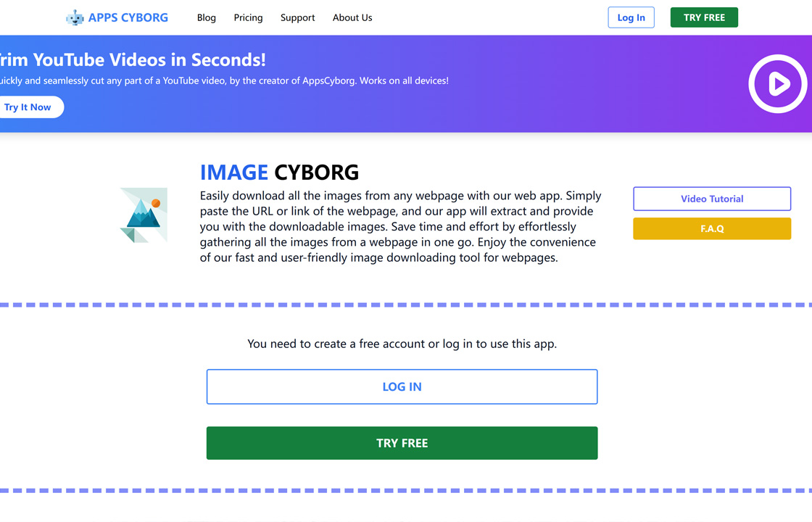
Task: Go to Support page
Action: point(297,17)
